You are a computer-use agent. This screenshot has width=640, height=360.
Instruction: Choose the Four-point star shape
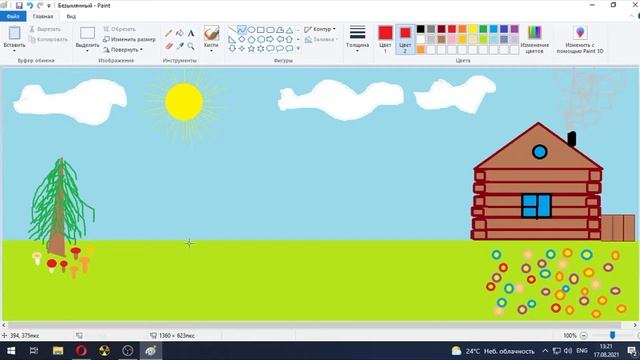tap(242, 49)
